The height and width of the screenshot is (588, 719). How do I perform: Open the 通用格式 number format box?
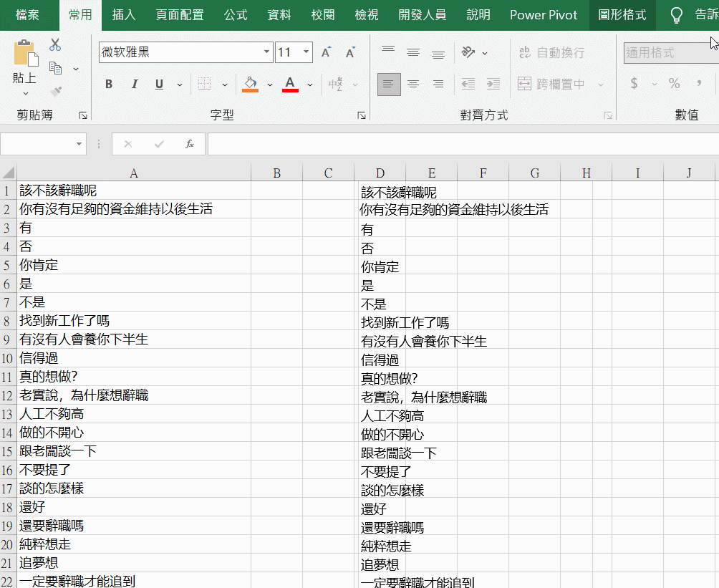[x=671, y=52]
